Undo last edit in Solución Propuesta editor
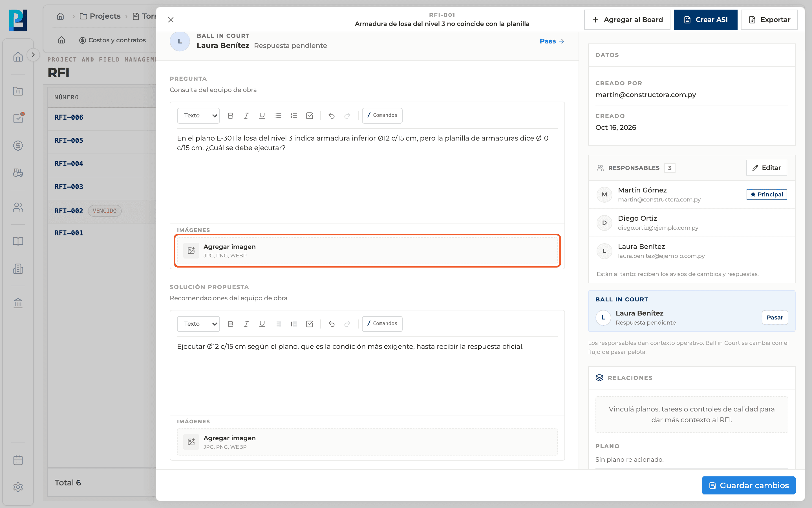Viewport: 812px width, 508px height. [332, 324]
